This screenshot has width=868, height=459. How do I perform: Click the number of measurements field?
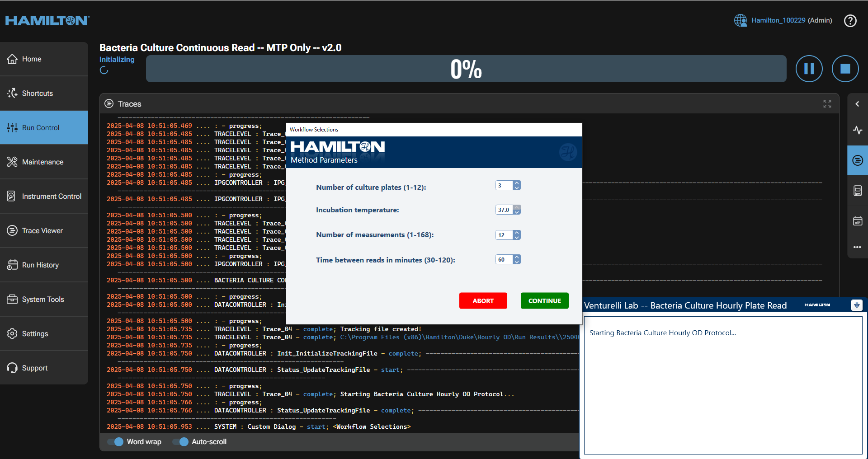(504, 235)
